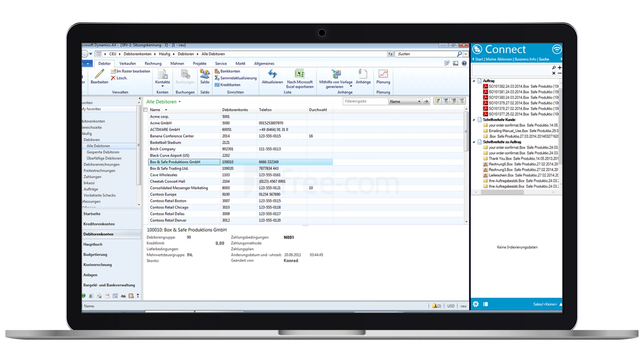
Task: Export list via Excel icon
Action: [299, 74]
